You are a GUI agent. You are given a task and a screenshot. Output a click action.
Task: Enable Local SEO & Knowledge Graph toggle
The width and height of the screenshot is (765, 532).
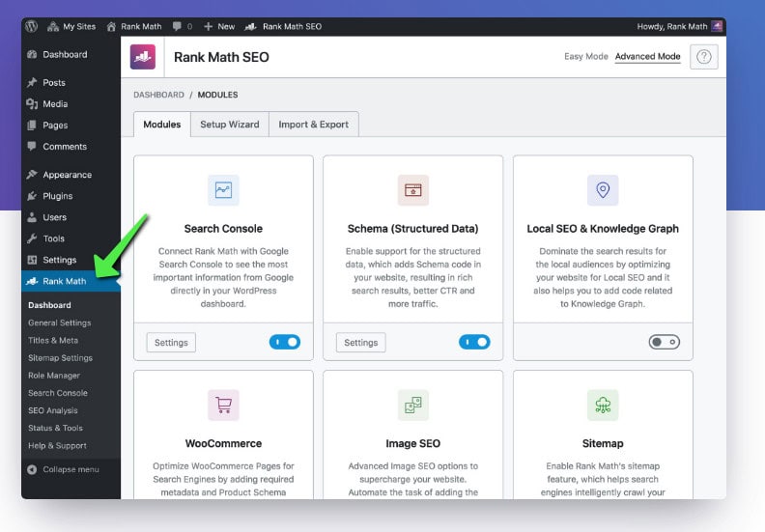click(665, 342)
